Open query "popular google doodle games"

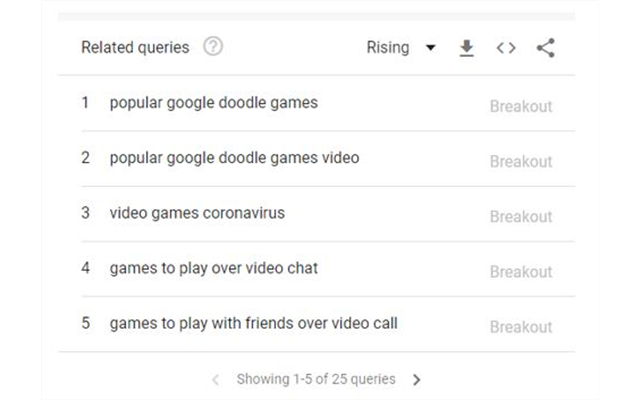(213, 103)
